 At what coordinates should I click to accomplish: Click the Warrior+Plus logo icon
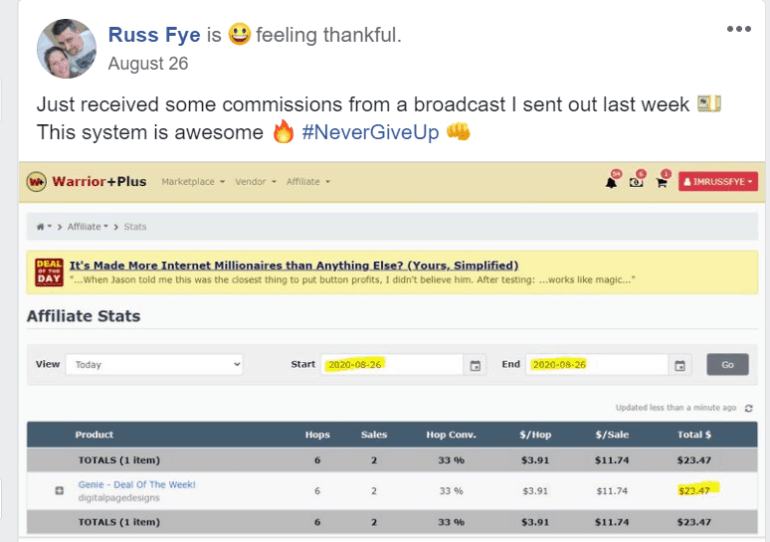click(x=36, y=182)
